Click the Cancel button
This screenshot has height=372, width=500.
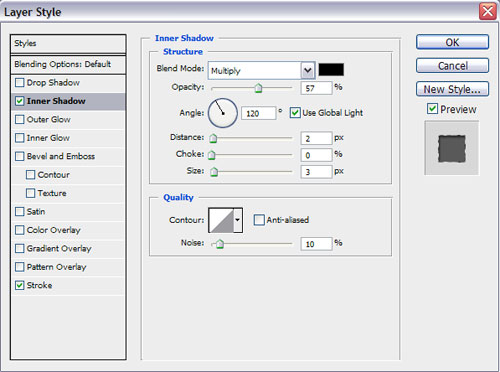452,66
